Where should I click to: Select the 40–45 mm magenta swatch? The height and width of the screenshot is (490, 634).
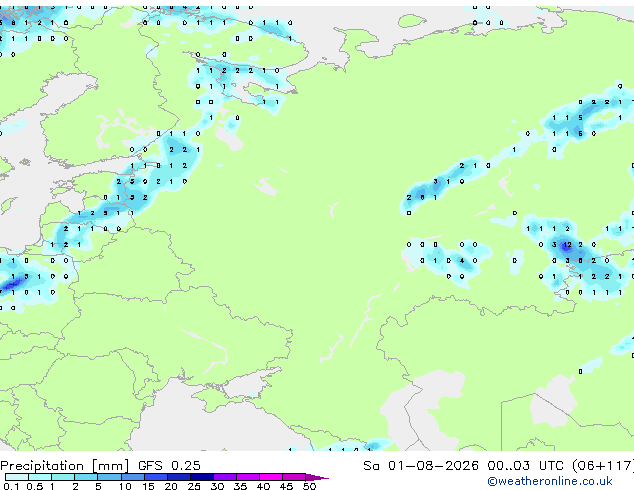click(x=271, y=477)
